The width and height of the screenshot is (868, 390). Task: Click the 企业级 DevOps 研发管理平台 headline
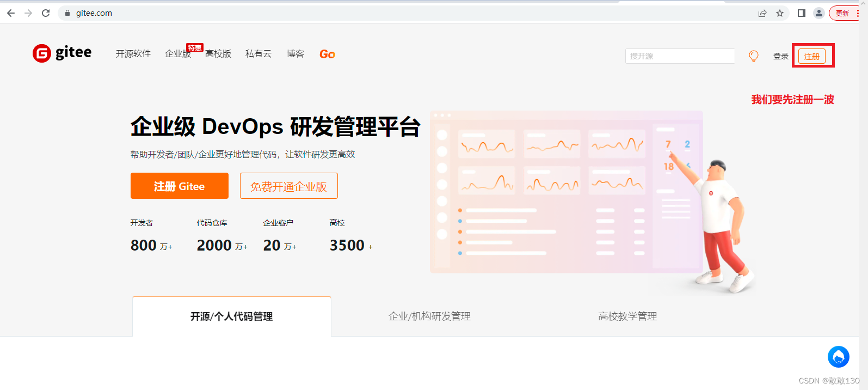click(x=275, y=126)
